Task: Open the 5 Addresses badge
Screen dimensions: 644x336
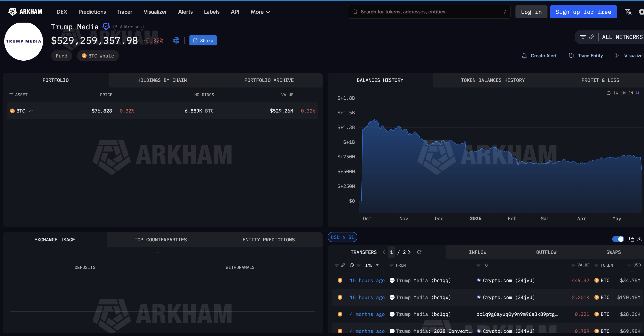Action: tap(128, 27)
